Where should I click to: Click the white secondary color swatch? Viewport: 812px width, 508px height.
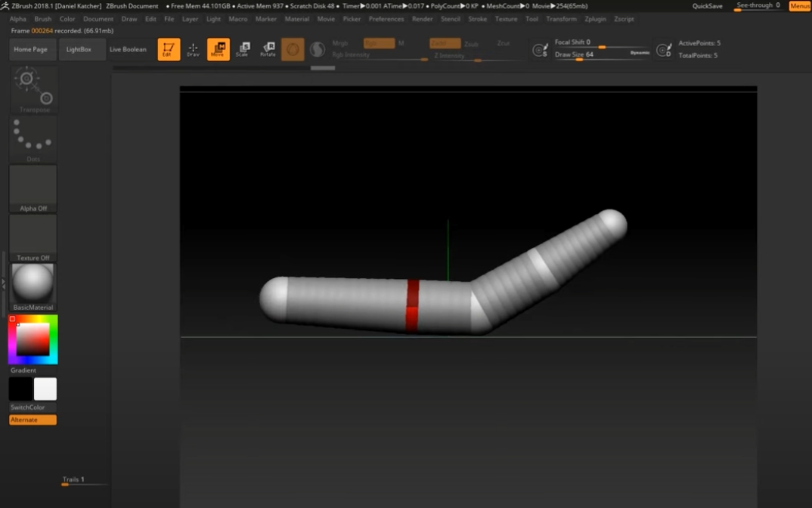click(45, 389)
